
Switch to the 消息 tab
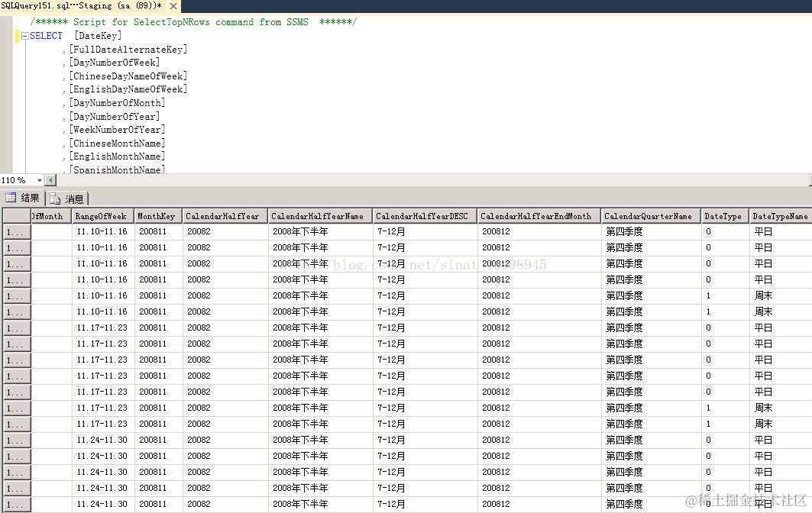[x=67, y=198]
